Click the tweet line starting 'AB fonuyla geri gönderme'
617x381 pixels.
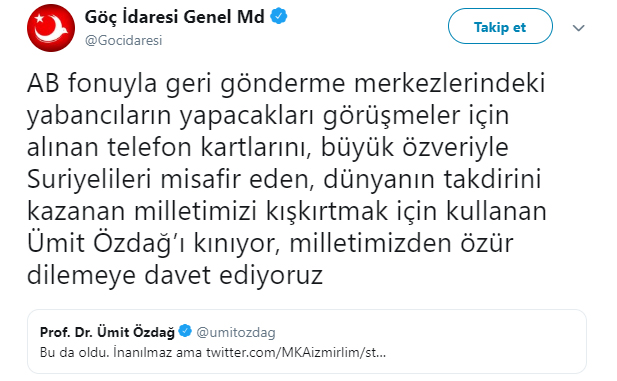pos(286,83)
